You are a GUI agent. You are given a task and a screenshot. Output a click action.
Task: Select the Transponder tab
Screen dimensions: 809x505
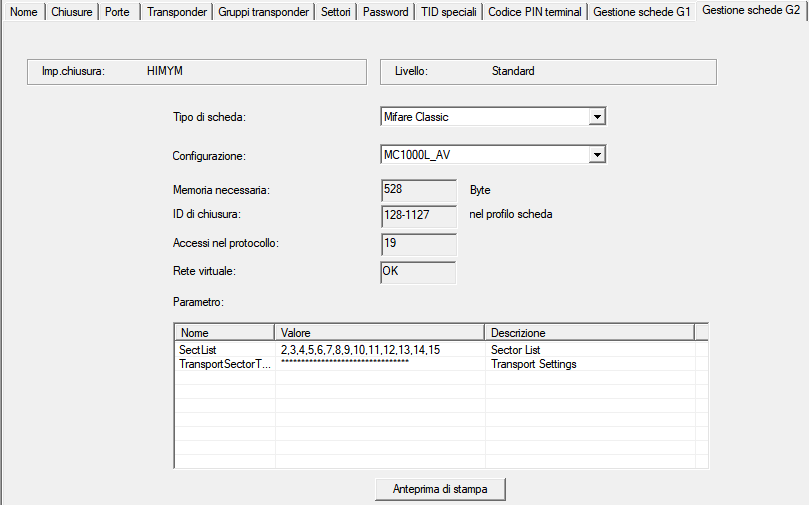coord(177,12)
